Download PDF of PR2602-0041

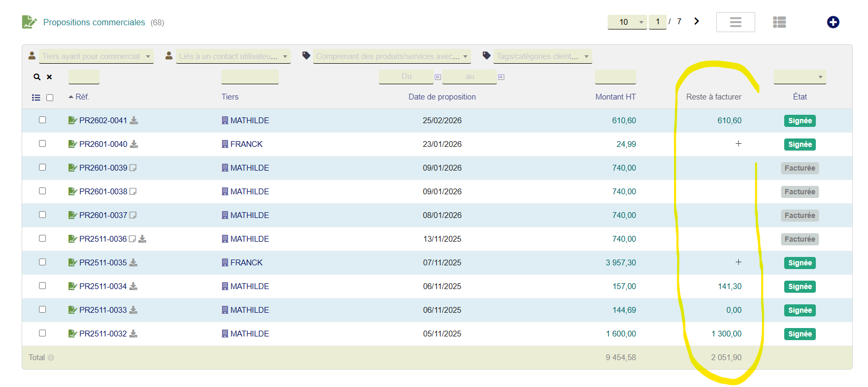[x=134, y=121]
